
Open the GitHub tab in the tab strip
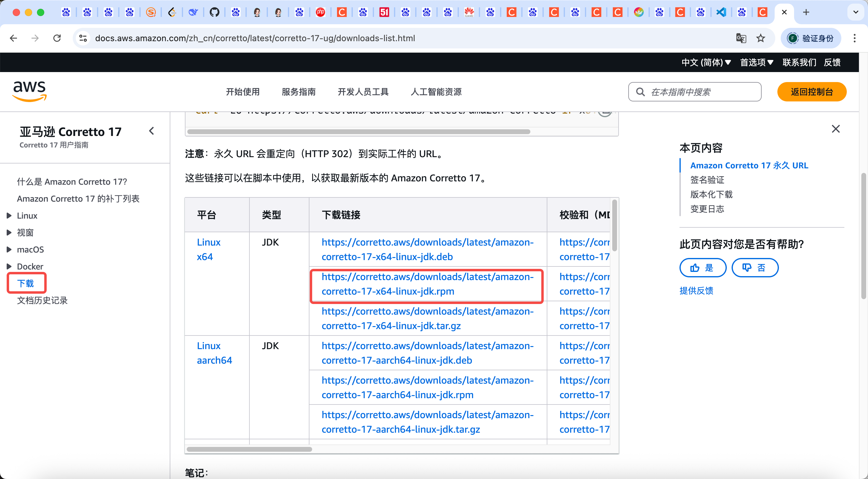tap(214, 12)
